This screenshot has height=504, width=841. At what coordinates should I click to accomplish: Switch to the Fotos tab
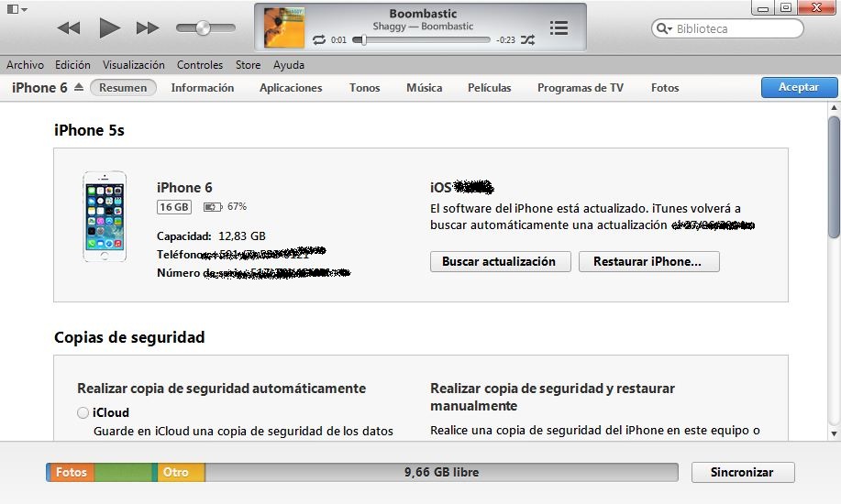665,87
